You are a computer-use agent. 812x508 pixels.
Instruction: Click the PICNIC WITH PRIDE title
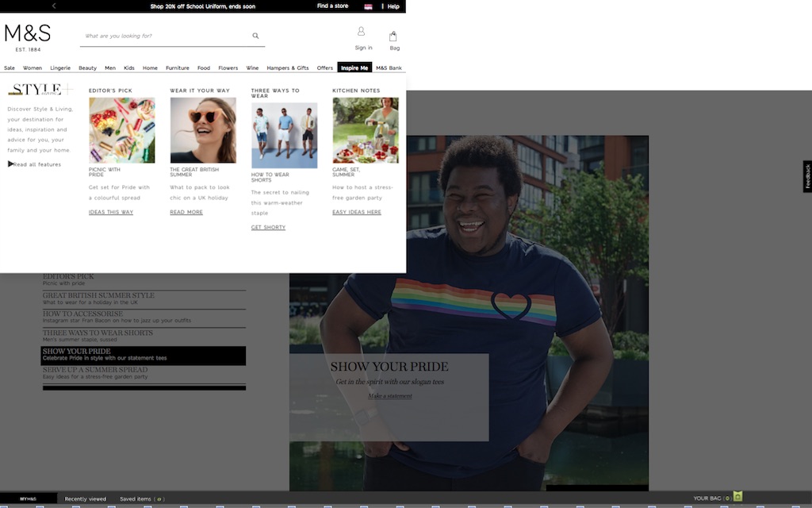point(105,172)
